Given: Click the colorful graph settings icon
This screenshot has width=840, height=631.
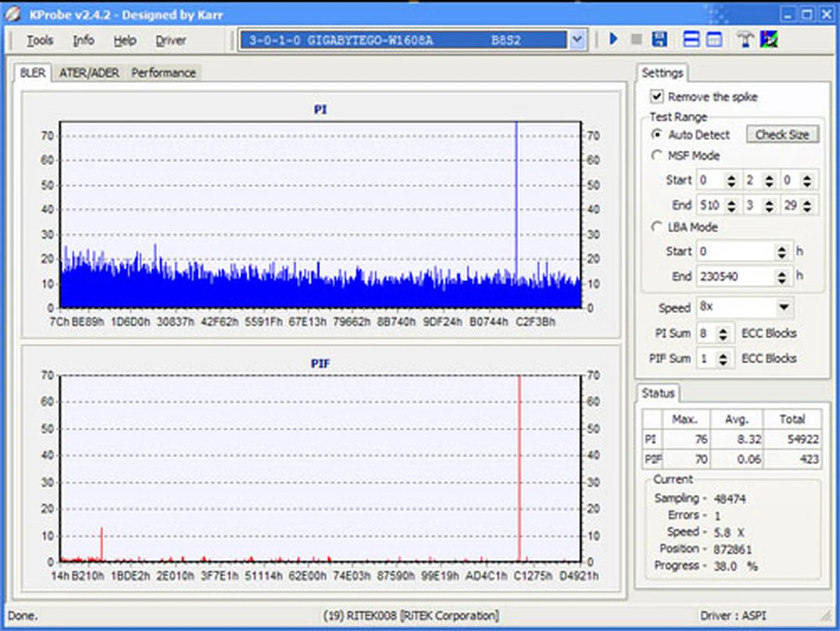Looking at the screenshot, I should [769, 39].
